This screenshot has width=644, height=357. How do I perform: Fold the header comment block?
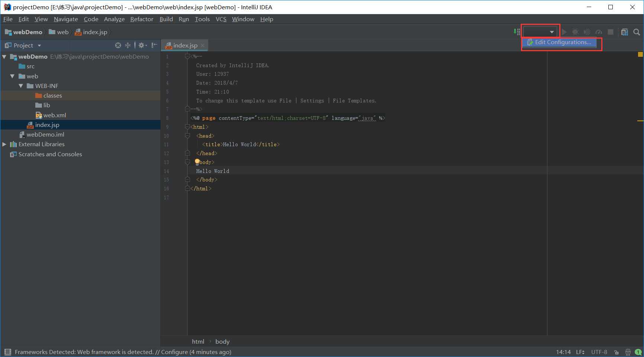coord(188,56)
